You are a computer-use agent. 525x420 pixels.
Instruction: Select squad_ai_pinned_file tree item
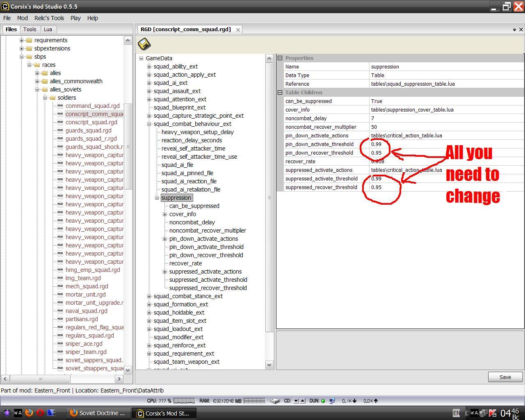(187, 173)
